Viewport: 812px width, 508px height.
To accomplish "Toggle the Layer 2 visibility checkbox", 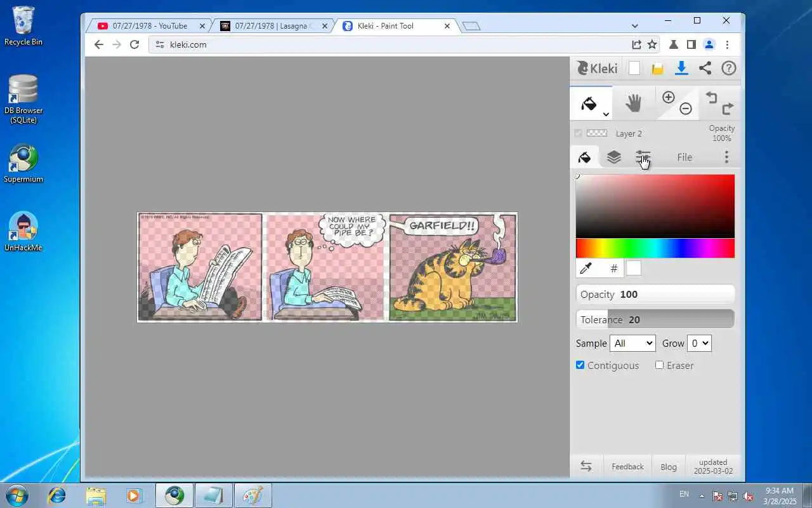I will [578, 133].
